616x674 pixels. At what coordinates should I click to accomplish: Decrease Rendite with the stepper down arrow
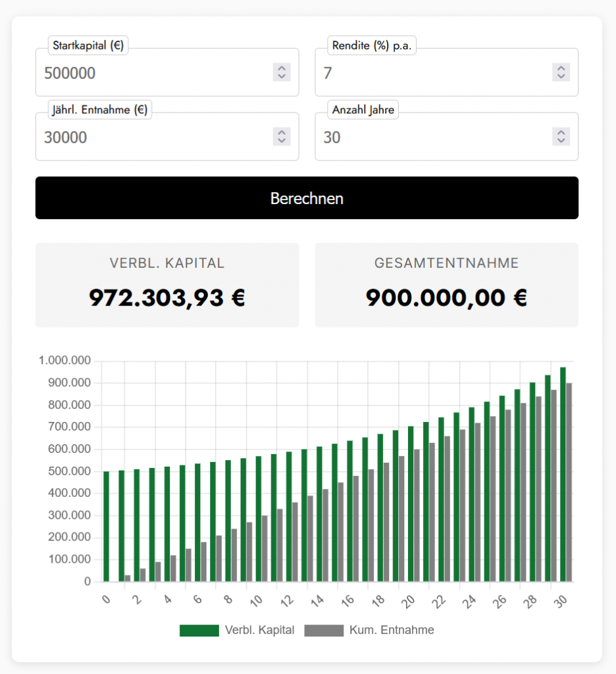pos(561,76)
